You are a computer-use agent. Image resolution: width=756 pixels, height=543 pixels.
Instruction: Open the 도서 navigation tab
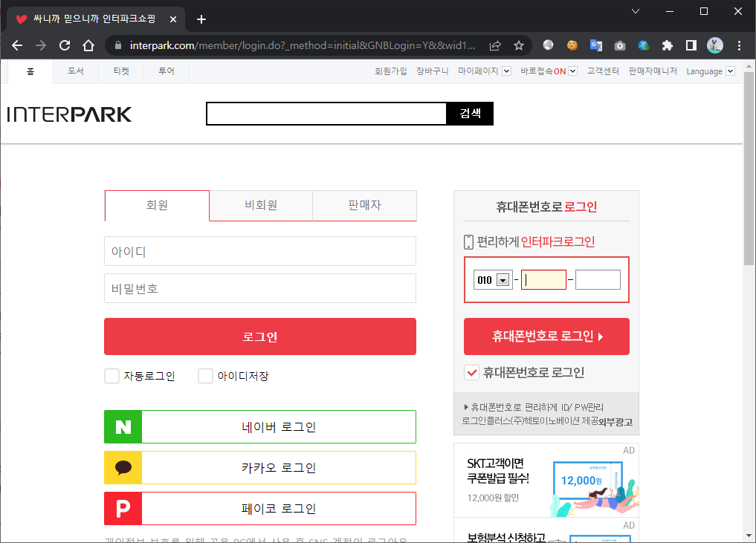[76, 71]
